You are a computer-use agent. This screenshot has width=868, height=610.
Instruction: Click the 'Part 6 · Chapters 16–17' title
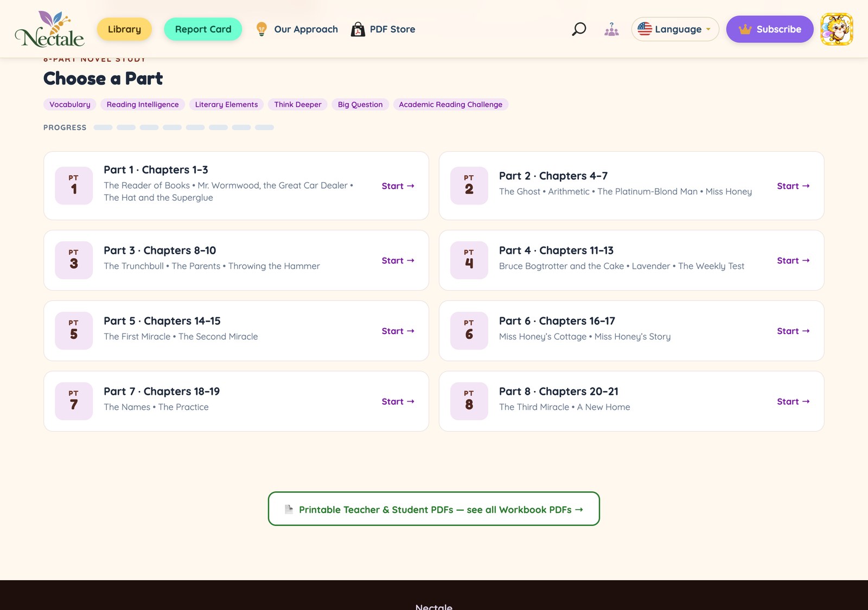[557, 321]
